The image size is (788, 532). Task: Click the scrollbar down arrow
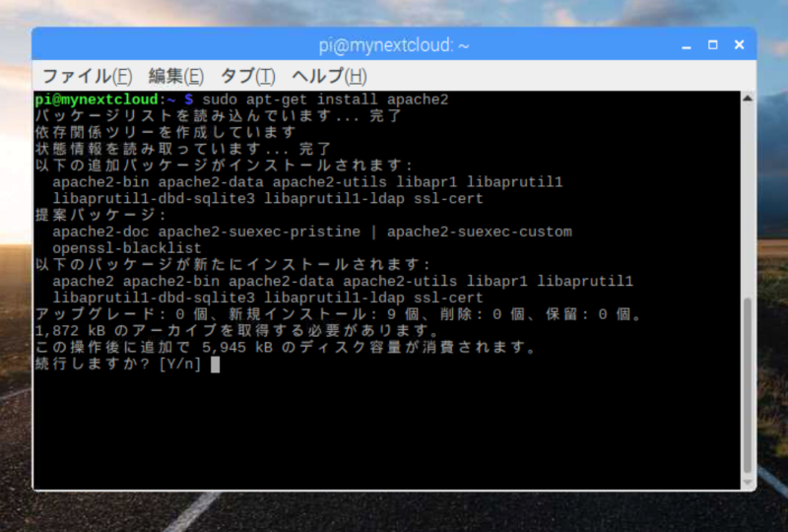[x=748, y=483]
